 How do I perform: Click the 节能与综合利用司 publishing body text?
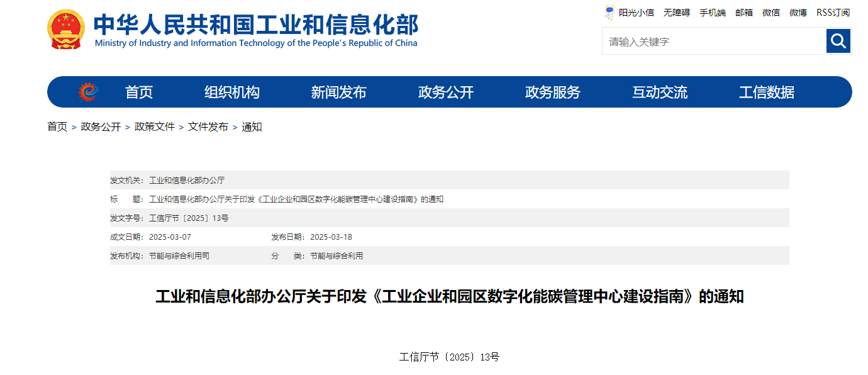pyautogui.click(x=179, y=255)
